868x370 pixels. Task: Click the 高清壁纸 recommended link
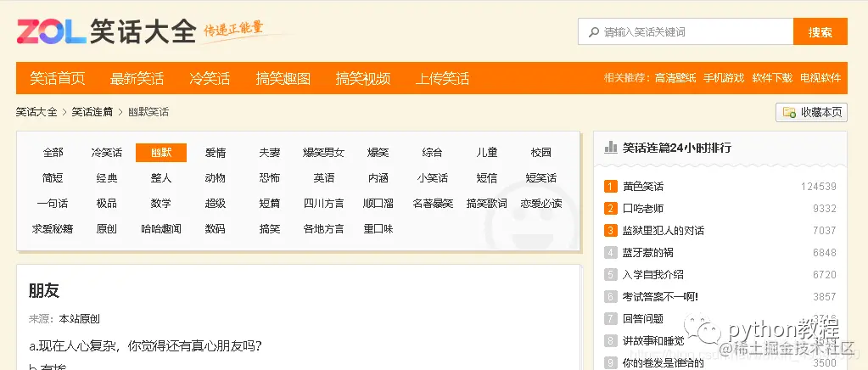pos(675,78)
